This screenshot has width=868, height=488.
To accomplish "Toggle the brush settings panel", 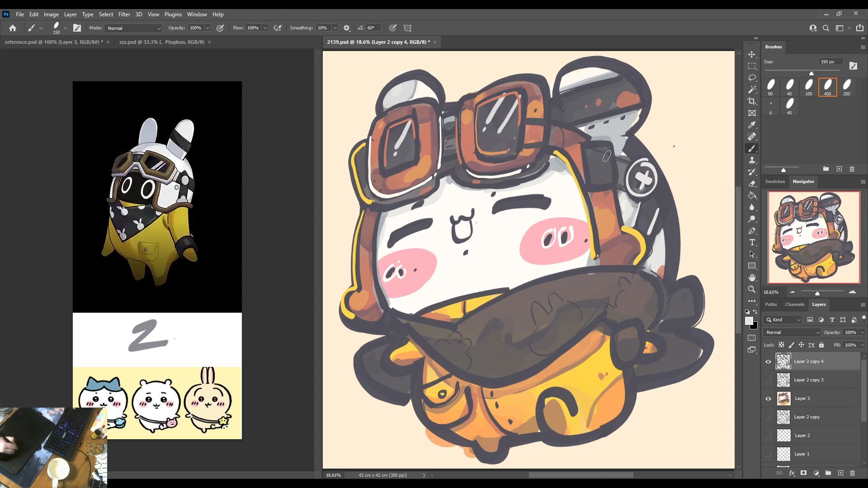I will pyautogui.click(x=77, y=28).
